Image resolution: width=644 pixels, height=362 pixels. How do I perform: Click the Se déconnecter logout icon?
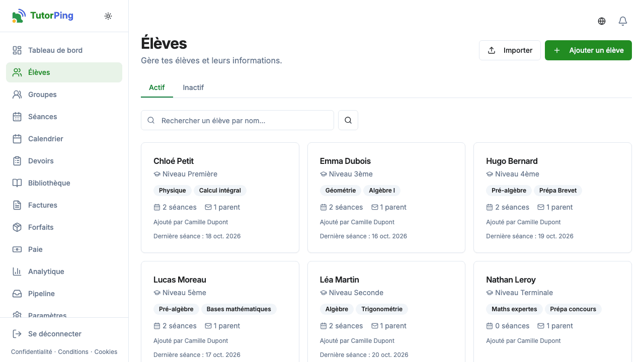click(17, 334)
